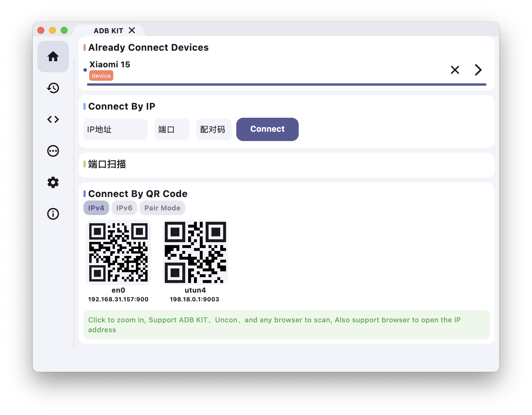Open the Home page in sidebar
Viewport: 532px width, 415px height.
tap(53, 57)
